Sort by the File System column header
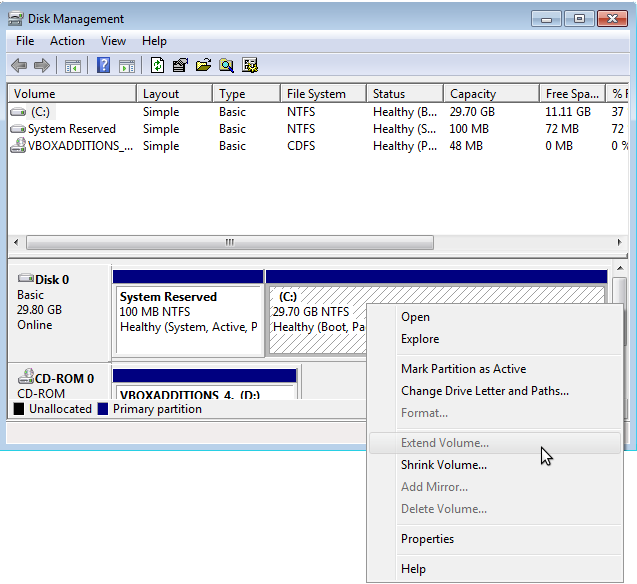The image size is (637, 584). (323, 94)
